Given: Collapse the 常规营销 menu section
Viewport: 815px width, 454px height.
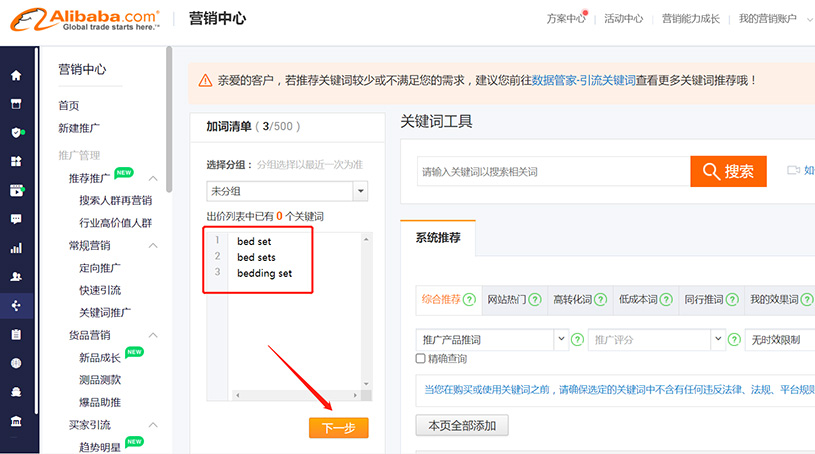Looking at the screenshot, I should pos(153,245).
